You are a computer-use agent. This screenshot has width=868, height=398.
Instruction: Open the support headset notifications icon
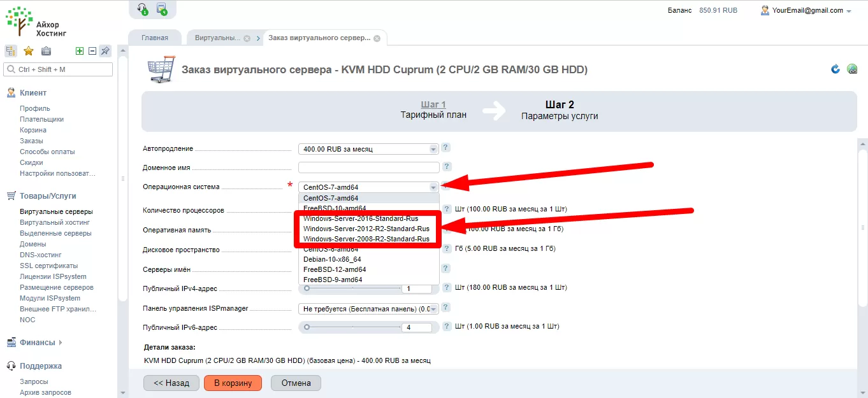pyautogui.click(x=143, y=9)
